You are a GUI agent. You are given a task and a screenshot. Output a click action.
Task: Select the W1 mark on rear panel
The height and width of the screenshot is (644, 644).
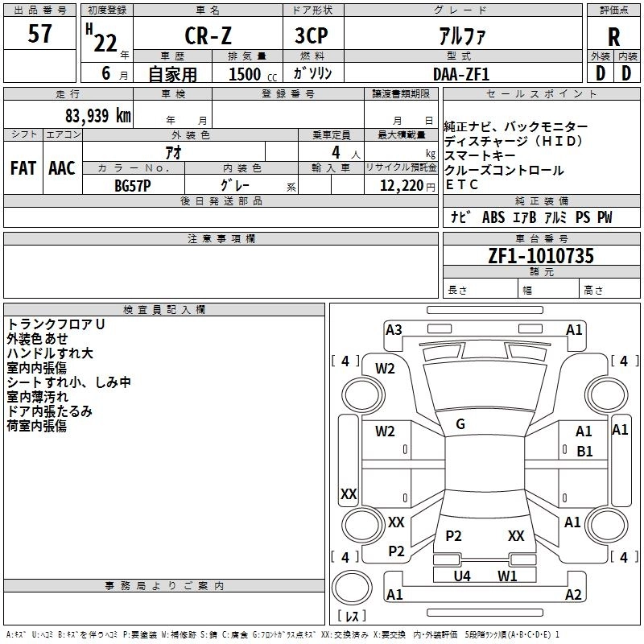click(507, 576)
